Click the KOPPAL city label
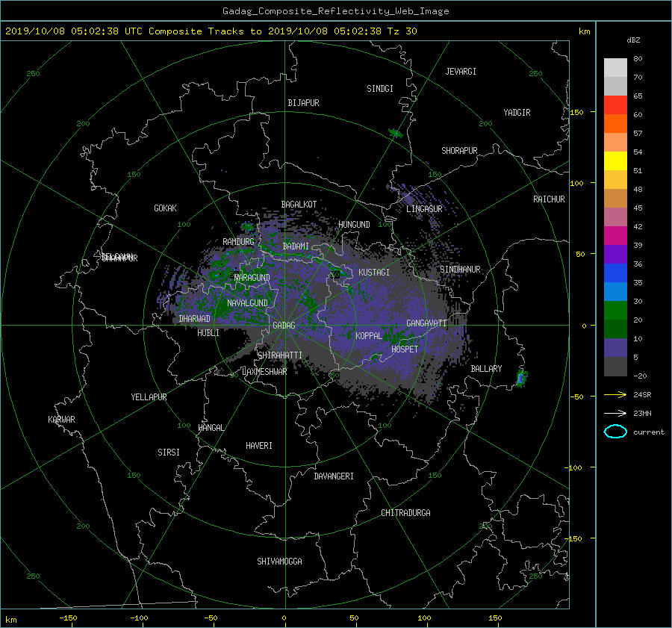Viewport: 672px width, 628px height. pos(369,336)
